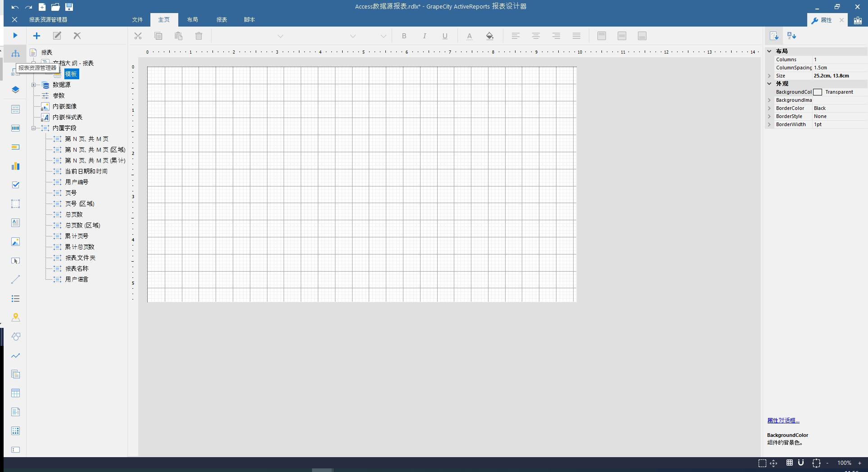Select the line tool in the sidebar
Viewport: 868px width, 472px height.
coord(15,280)
